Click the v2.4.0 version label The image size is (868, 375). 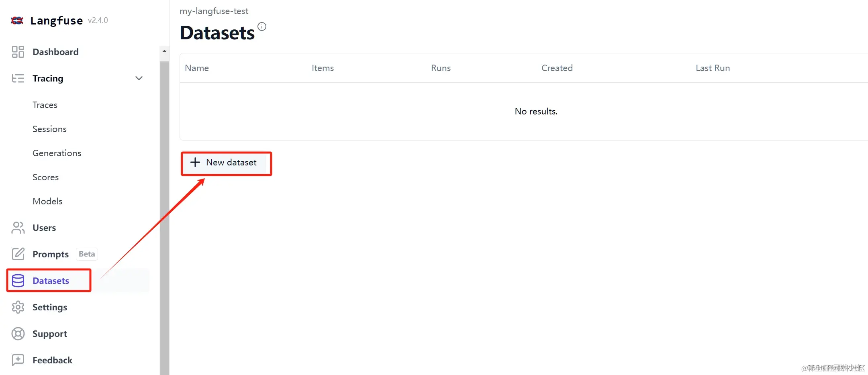click(98, 20)
